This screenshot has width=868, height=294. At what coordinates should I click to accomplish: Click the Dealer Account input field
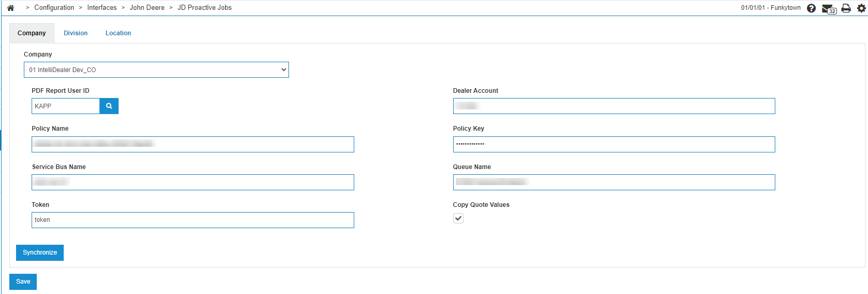click(614, 106)
